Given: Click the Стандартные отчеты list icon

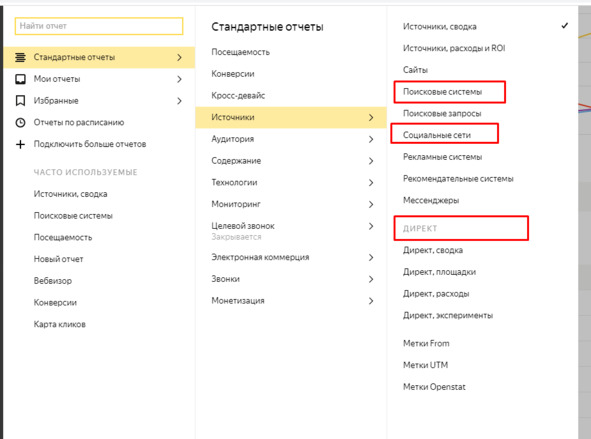Looking at the screenshot, I should 20,57.
